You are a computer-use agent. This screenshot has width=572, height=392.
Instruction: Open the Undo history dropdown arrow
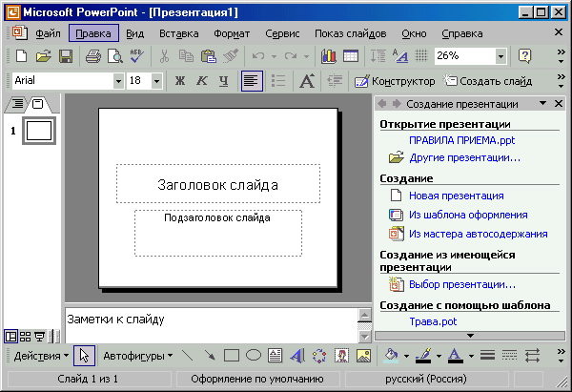click(274, 56)
